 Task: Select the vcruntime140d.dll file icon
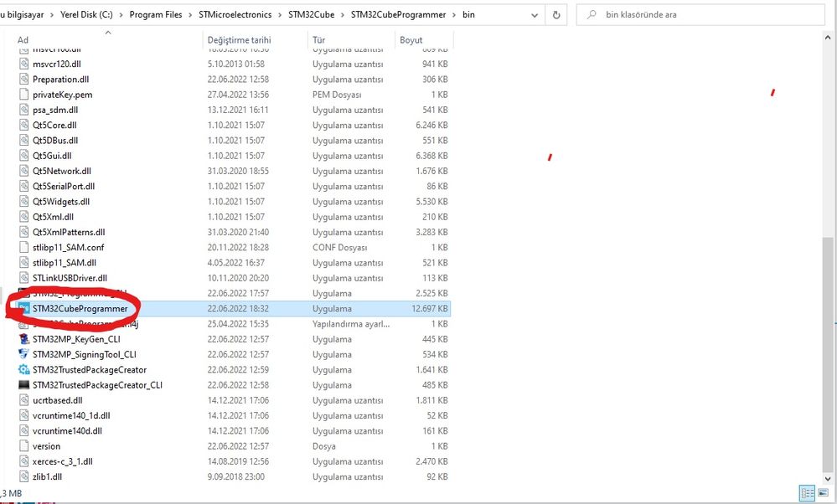(23, 431)
